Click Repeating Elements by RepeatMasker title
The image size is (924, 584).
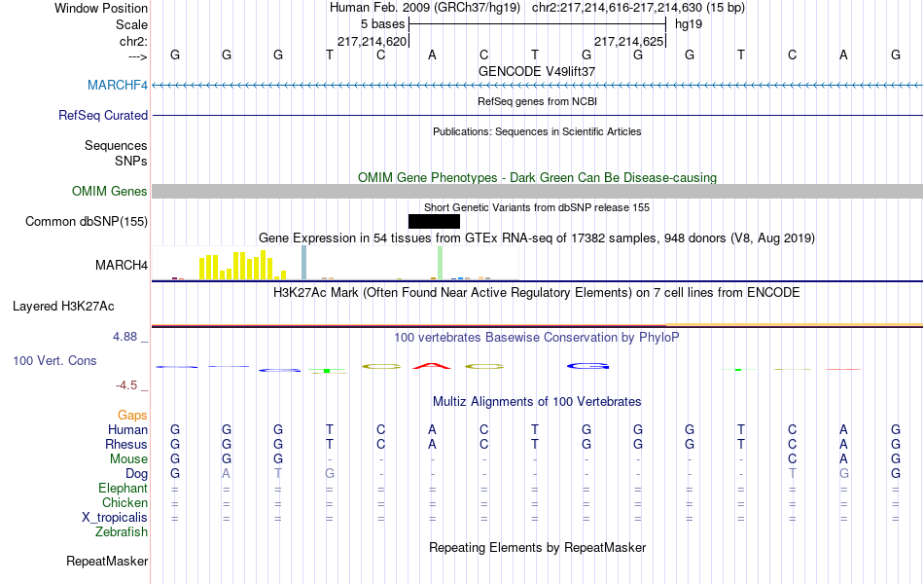(538, 547)
